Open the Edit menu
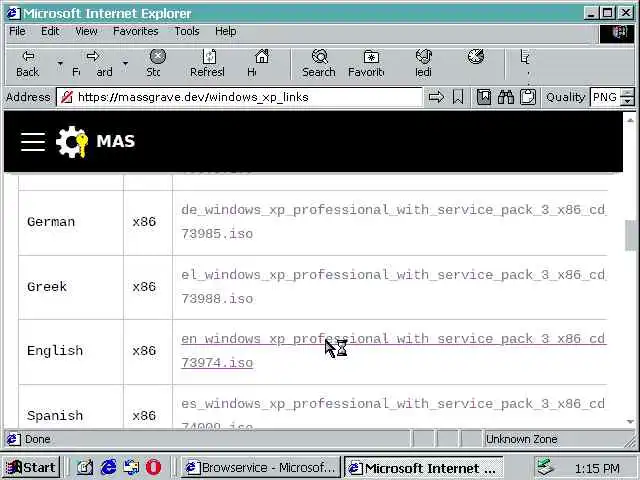Image resolution: width=640 pixels, height=480 pixels. 50,31
